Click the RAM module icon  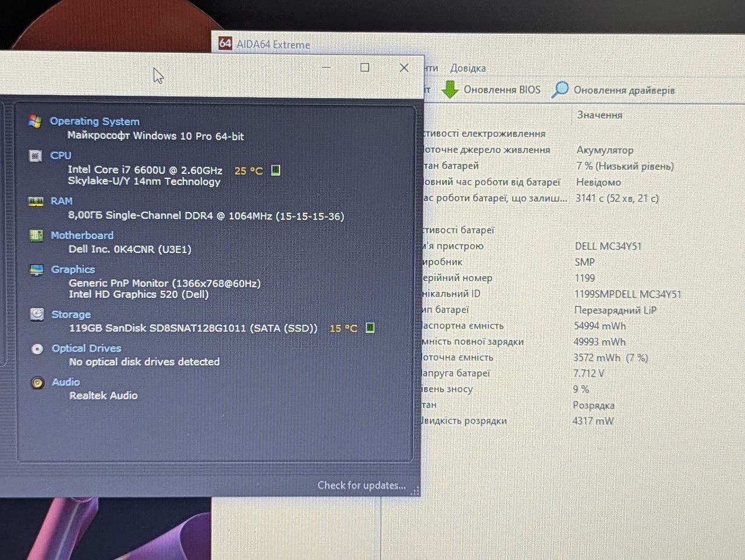coord(36,201)
